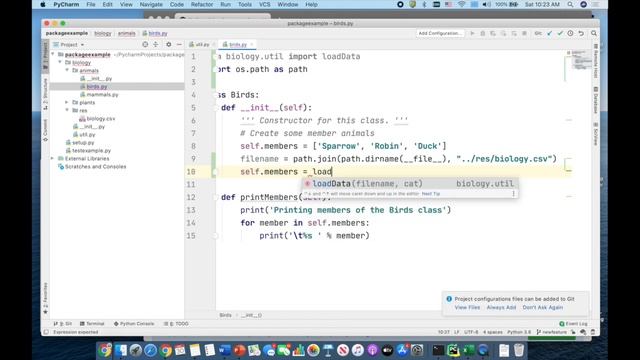Viewport: 640px width, 360px height.
Task: Collapse the biology folder arrow
Action: [x=60, y=62]
